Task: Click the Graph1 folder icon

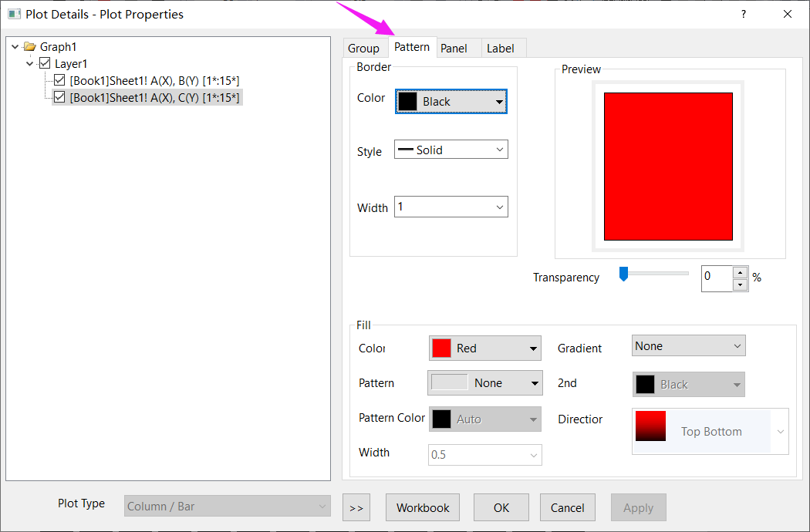Action: point(30,46)
